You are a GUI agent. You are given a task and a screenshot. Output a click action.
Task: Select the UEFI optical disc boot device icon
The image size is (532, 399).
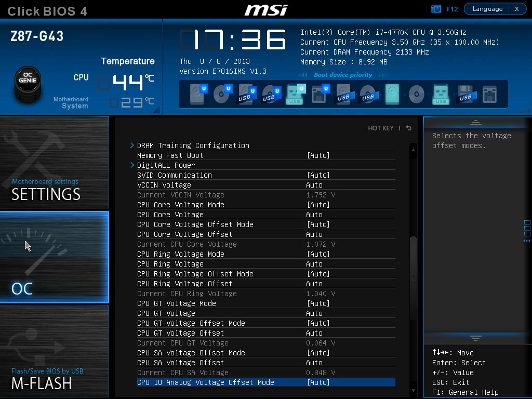click(222, 94)
